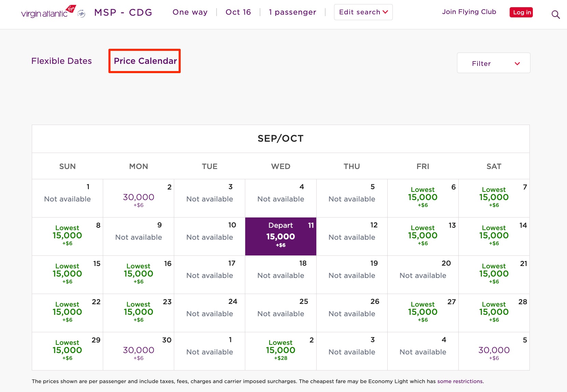Open the some restrictions link
567x392 pixels.
click(460, 381)
